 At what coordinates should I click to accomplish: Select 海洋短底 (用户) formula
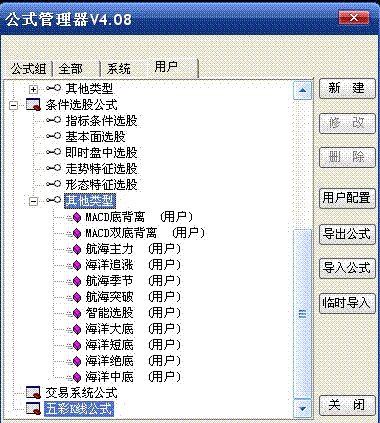tap(133, 345)
